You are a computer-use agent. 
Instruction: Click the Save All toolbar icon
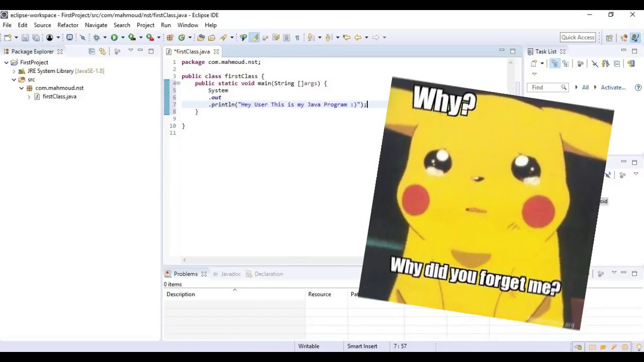tap(36, 37)
